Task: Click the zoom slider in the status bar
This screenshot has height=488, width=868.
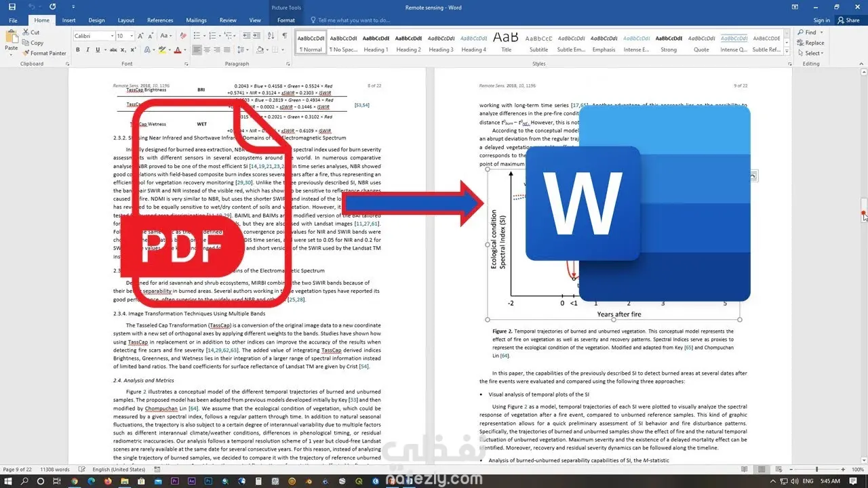Action: [x=817, y=470]
